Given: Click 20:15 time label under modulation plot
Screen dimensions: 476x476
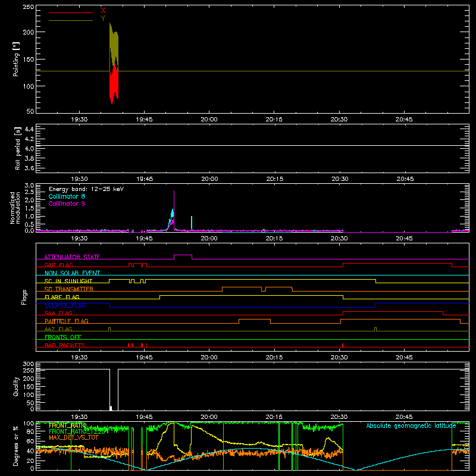Looking at the screenshot, I should tap(274, 239).
